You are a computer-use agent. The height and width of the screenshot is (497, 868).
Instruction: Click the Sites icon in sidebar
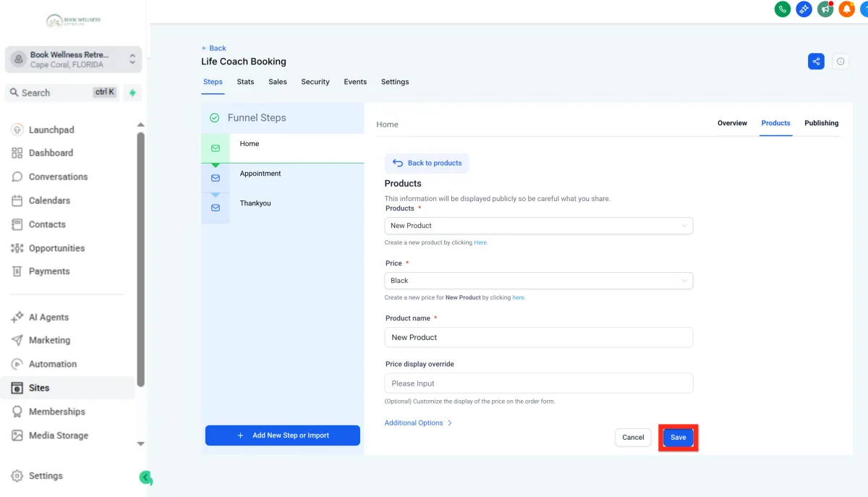tap(17, 388)
